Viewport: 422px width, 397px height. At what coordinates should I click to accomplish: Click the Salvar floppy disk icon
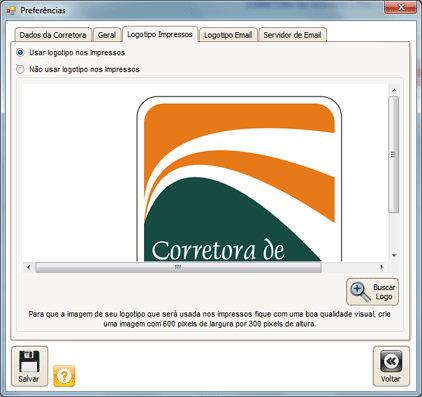click(29, 361)
